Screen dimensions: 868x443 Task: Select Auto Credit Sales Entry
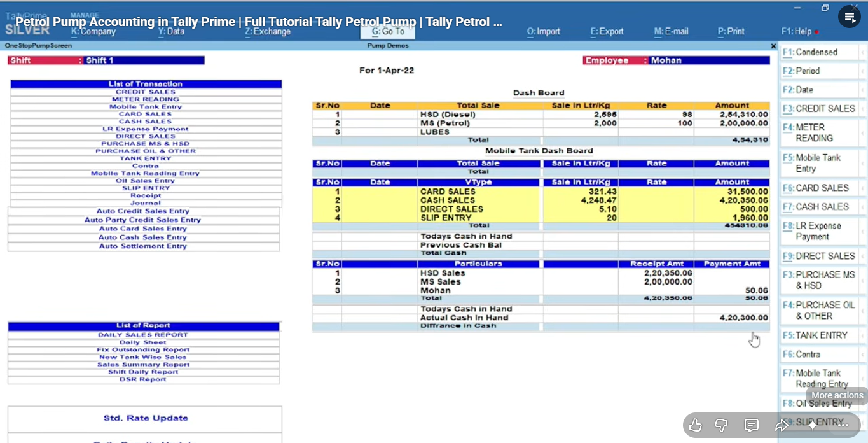tap(143, 211)
